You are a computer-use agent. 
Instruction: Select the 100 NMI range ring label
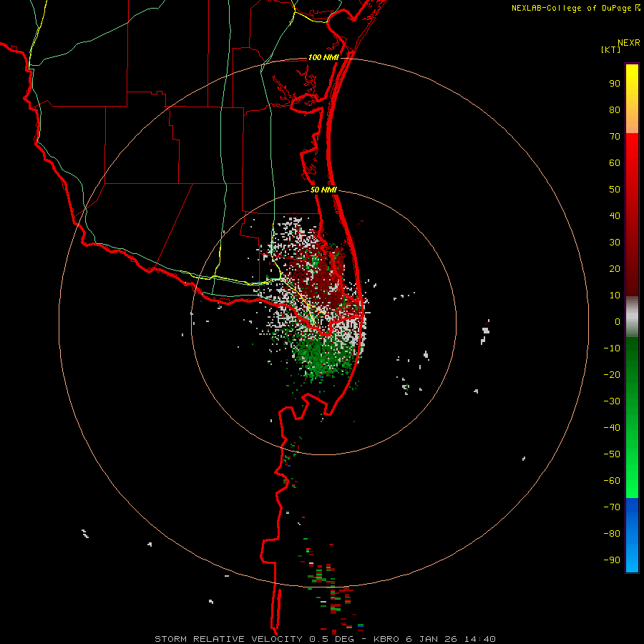pyautogui.click(x=323, y=57)
